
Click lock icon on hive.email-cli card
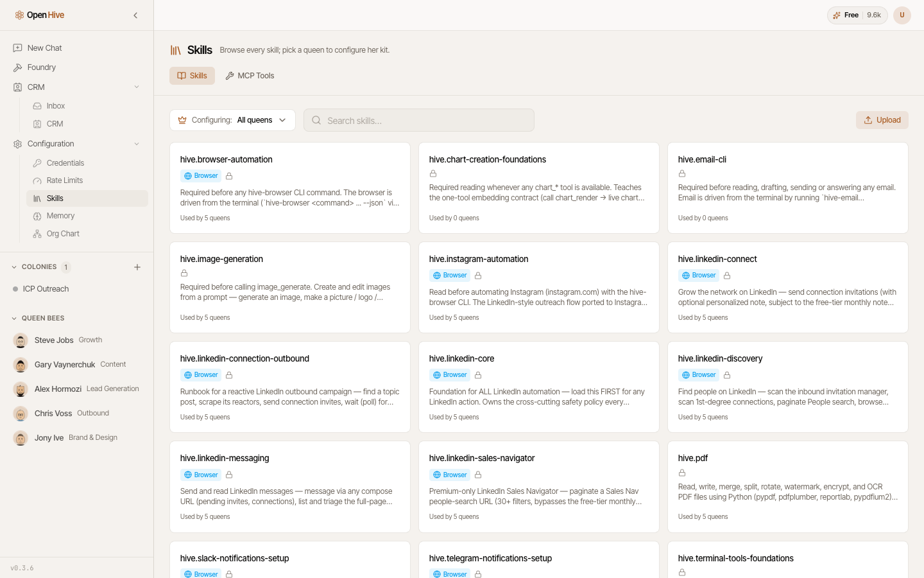click(x=682, y=173)
